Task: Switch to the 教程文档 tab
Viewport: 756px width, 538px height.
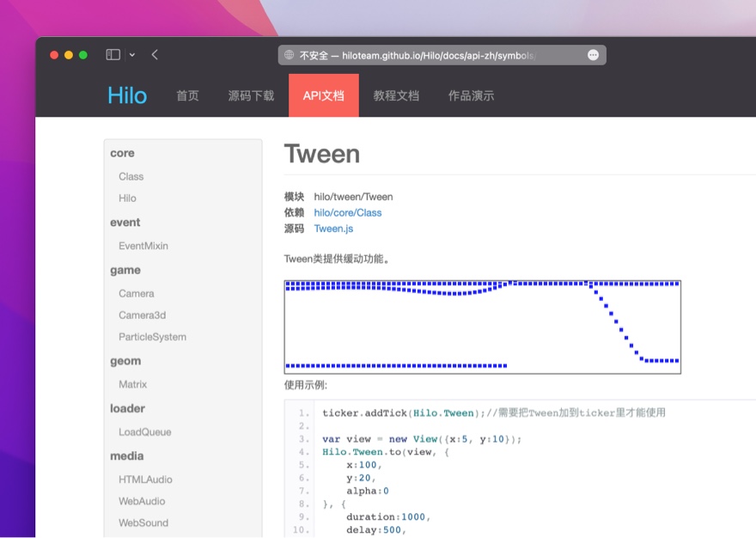Action: pyautogui.click(x=396, y=95)
